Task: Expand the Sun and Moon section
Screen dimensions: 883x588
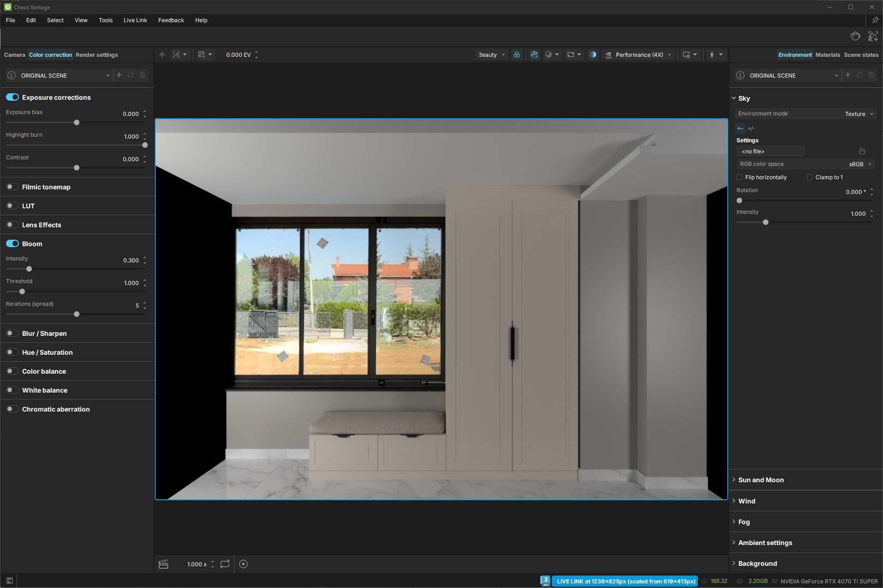Action: click(x=761, y=480)
